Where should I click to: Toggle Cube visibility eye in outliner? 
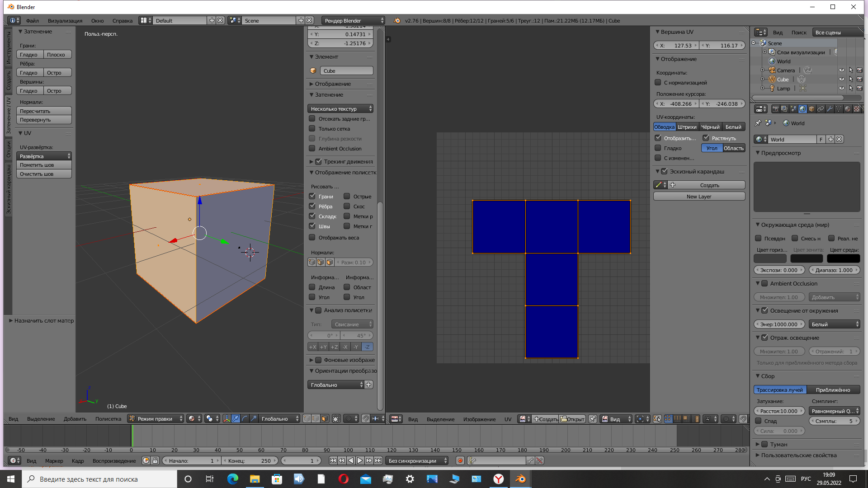841,80
